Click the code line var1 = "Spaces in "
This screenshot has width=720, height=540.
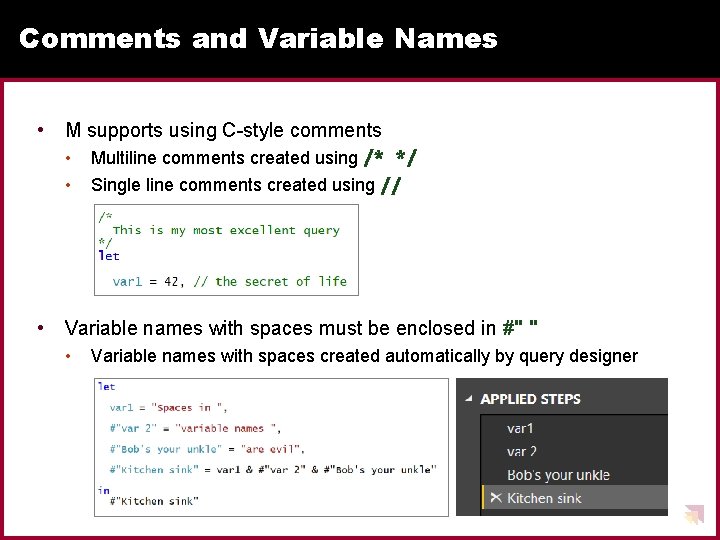(168, 408)
